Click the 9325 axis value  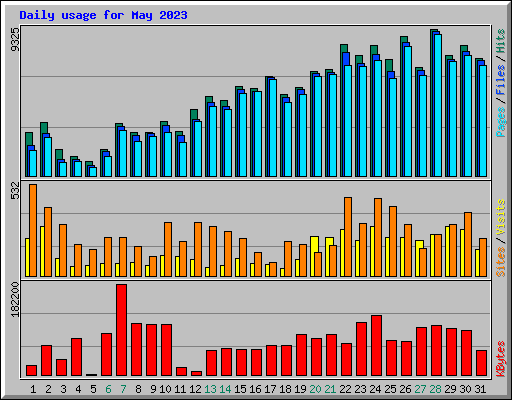click(x=15, y=40)
